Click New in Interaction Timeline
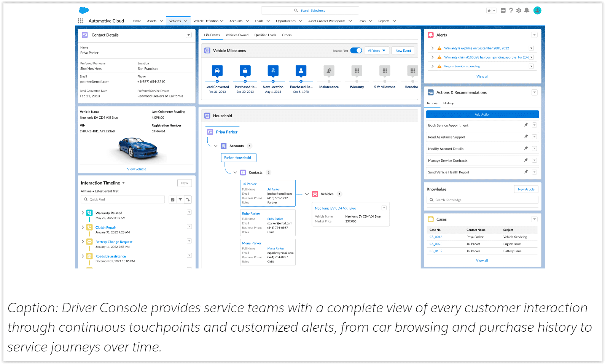 click(185, 183)
